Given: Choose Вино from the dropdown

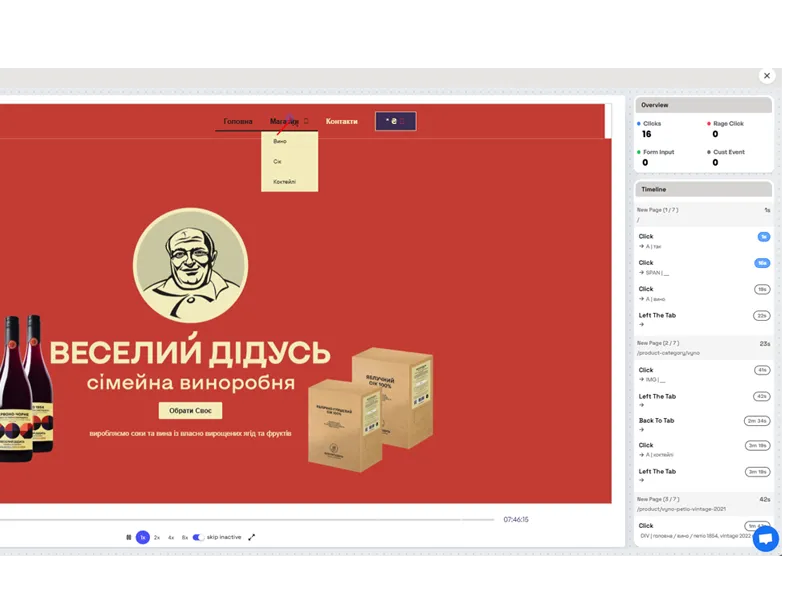Looking at the screenshot, I should (x=280, y=141).
